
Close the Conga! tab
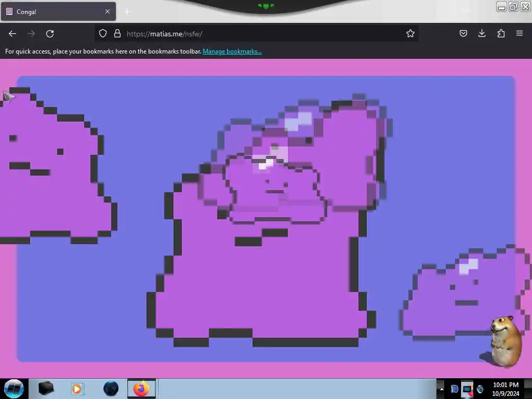tap(108, 11)
